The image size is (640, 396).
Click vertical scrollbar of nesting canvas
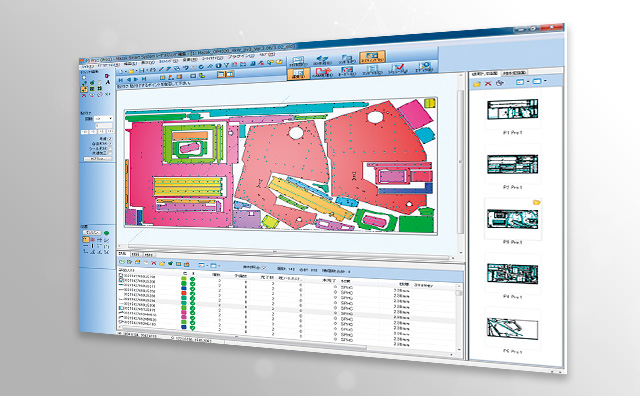tap(460, 163)
